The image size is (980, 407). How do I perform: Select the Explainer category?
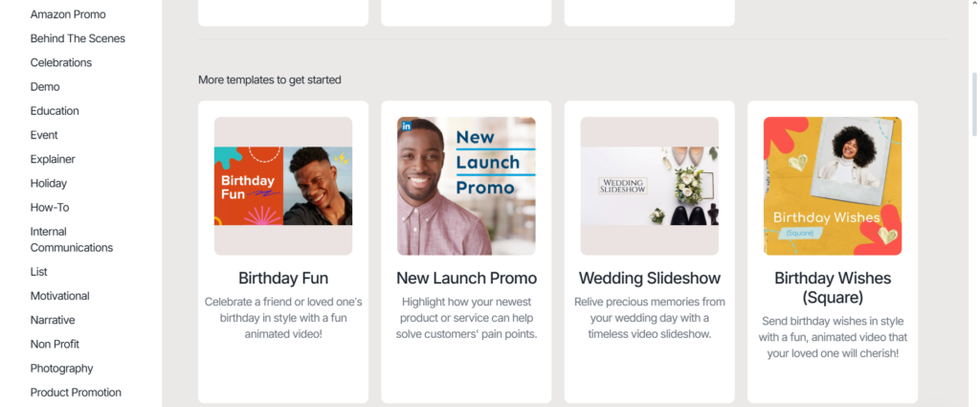pyautogui.click(x=53, y=159)
